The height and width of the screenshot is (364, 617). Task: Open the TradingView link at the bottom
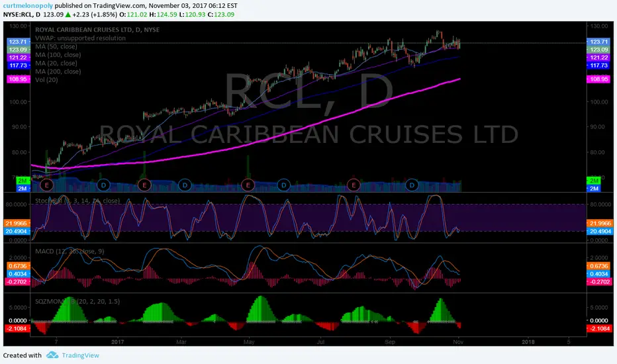(80, 355)
